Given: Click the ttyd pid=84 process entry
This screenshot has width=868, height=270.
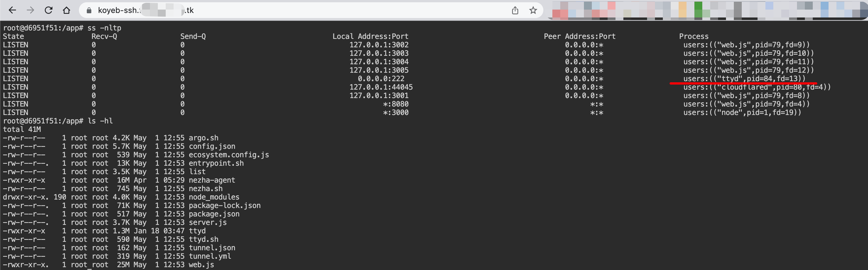Looking at the screenshot, I should tap(744, 79).
